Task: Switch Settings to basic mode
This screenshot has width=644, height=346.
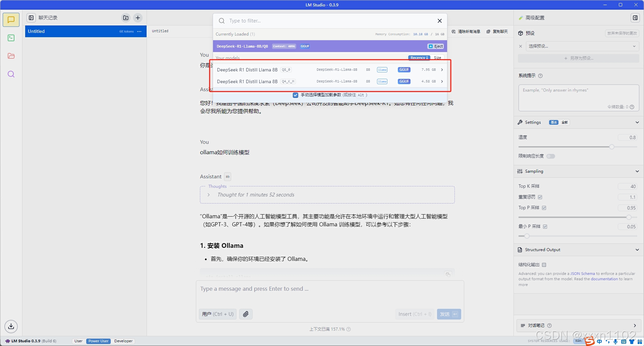Action: [554, 122]
